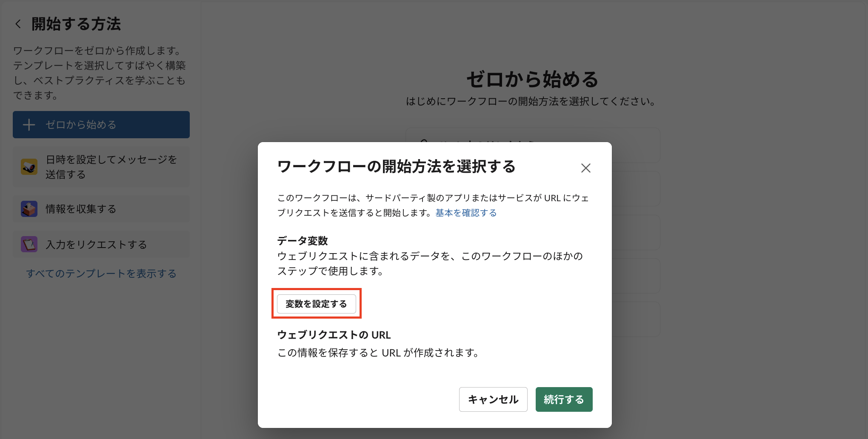Click the back chevron next to 開始する方法
This screenshot has height=439, width=868.
click(18, 24)
